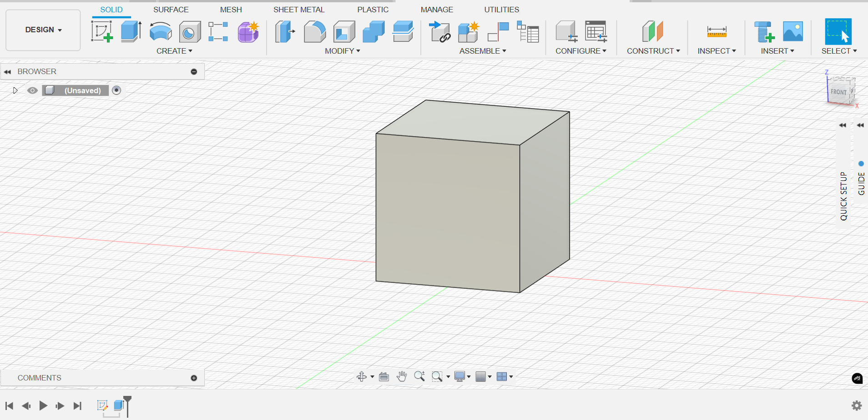This screenshot has width=868, height=420.
Task: Select the Extrude tool
Action: click(131, 31)
